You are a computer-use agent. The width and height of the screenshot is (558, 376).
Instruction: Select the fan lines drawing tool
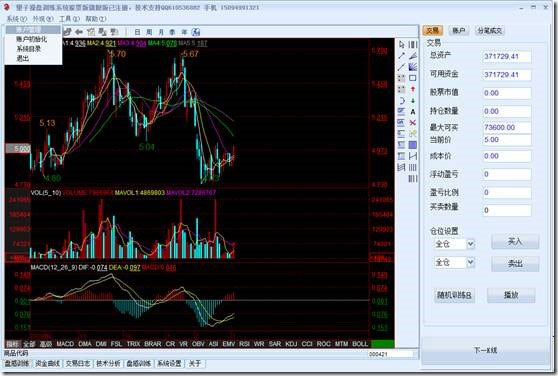tap(413, 67)
